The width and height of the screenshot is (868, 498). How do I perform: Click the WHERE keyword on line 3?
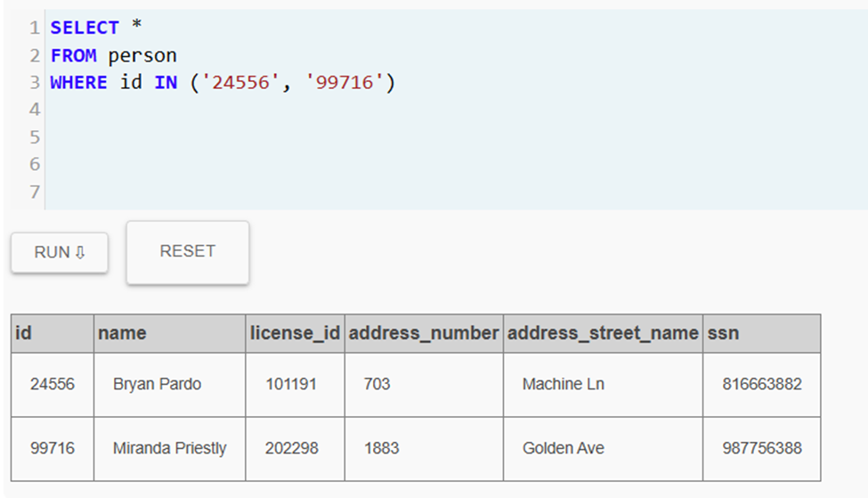click(x=78, y=83)
